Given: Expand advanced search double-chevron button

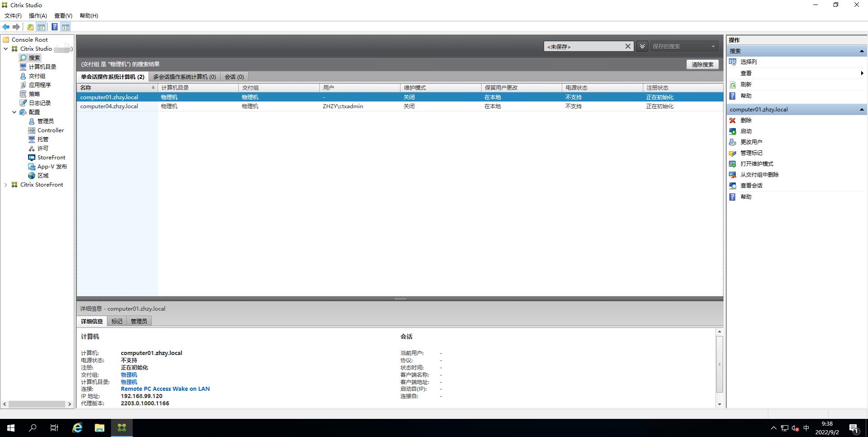Looking at the screenshot, I should point(642,46).
